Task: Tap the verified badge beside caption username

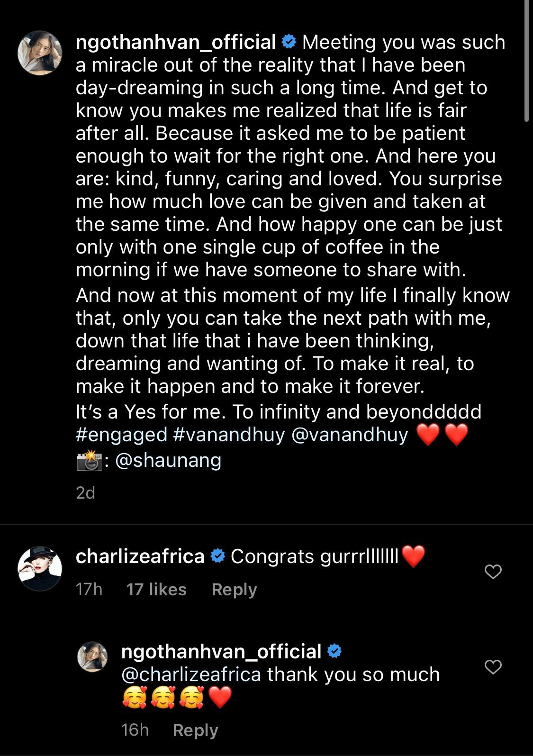Action: coord(289,43)
